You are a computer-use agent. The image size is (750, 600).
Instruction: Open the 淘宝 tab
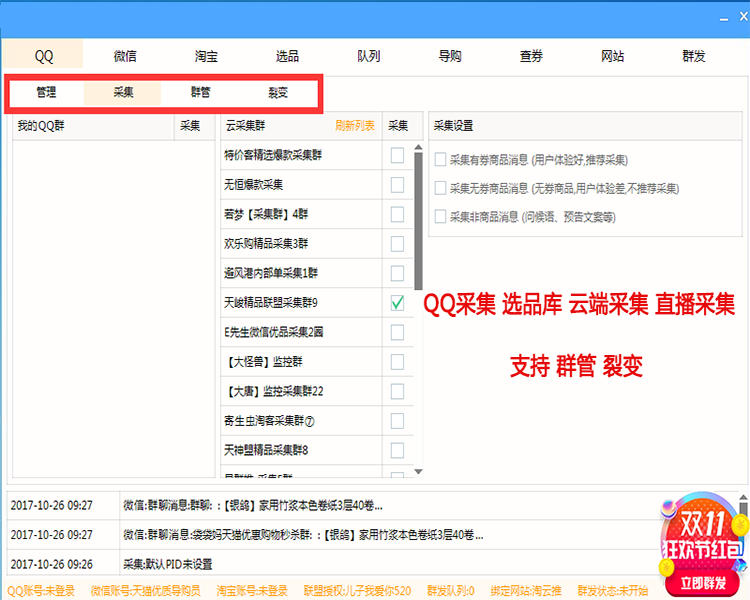coord(206,56)
